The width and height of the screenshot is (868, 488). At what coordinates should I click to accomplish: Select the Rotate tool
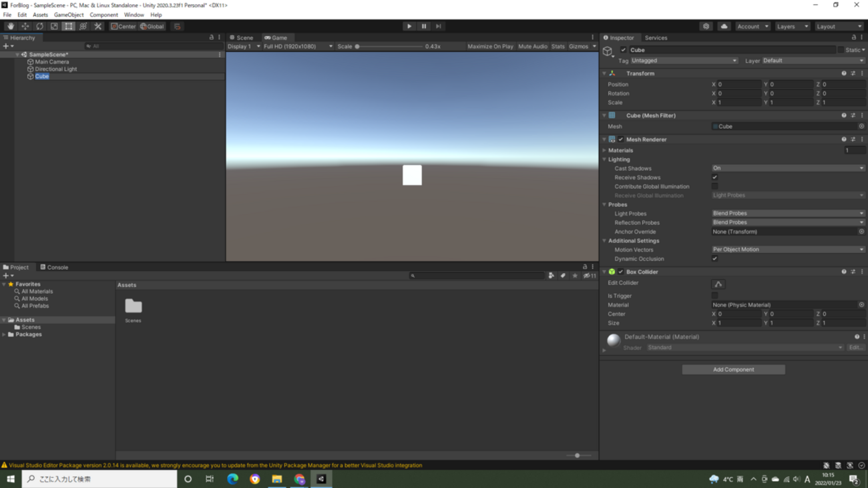tap(39, 26)
